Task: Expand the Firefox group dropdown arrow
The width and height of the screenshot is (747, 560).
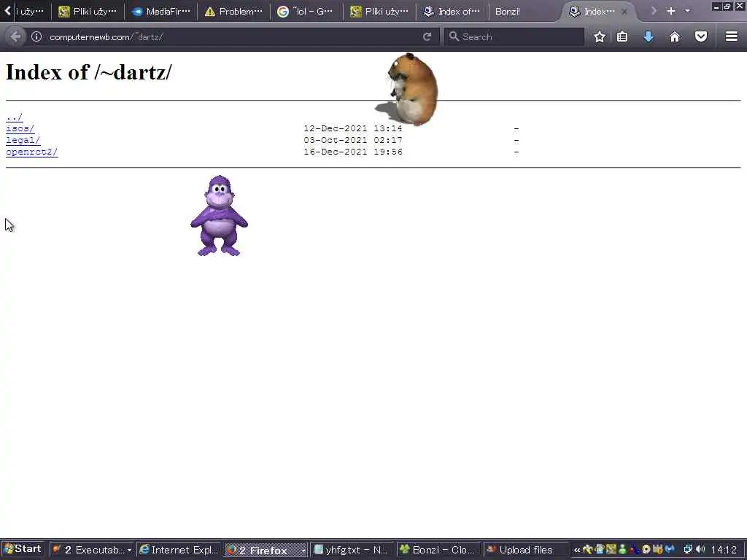Action: tap(303, 551)
